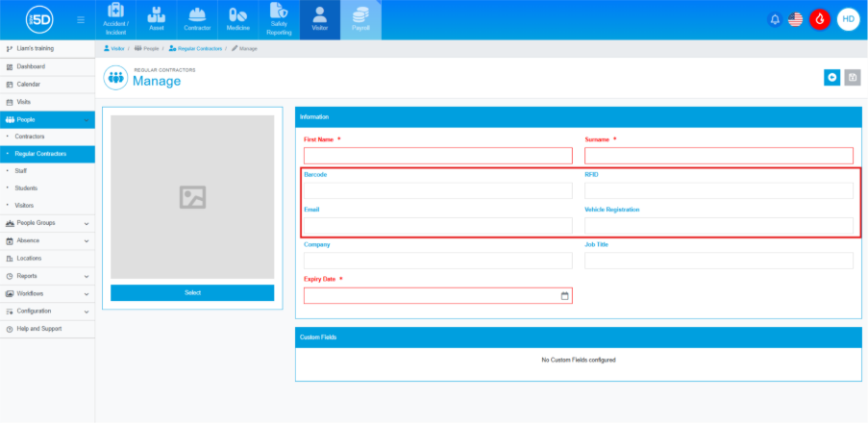
Task: Select Staff in the People submenu
Action: coord(21,171)
